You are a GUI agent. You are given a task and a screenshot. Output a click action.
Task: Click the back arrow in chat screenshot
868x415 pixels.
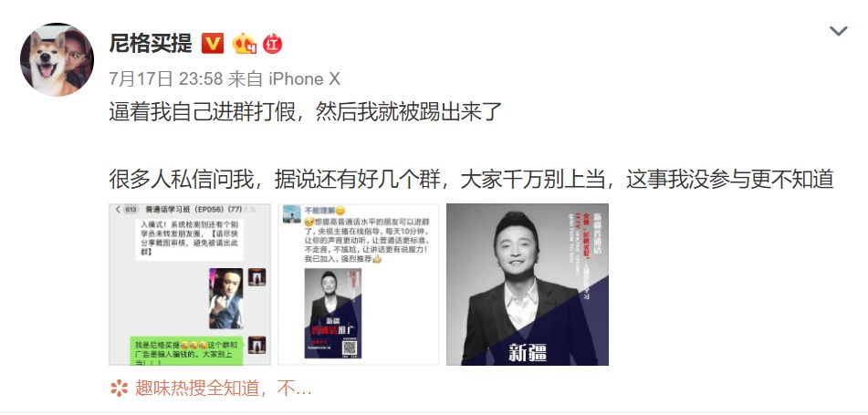[118, 209]
